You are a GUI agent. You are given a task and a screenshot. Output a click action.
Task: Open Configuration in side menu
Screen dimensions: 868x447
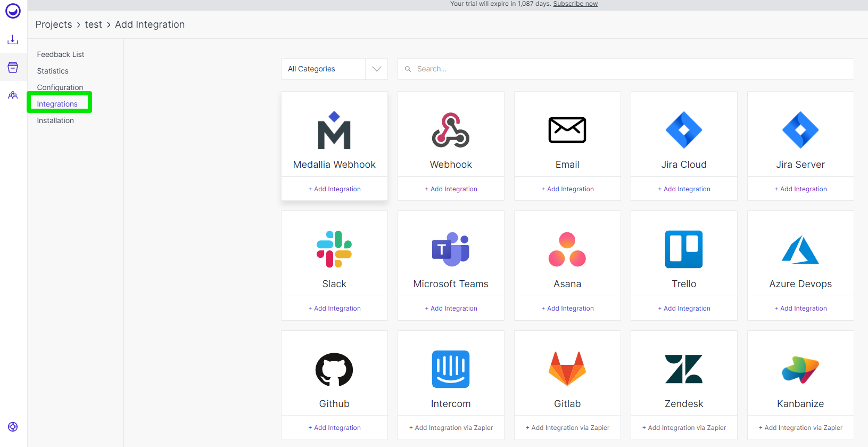pos(60,87)
